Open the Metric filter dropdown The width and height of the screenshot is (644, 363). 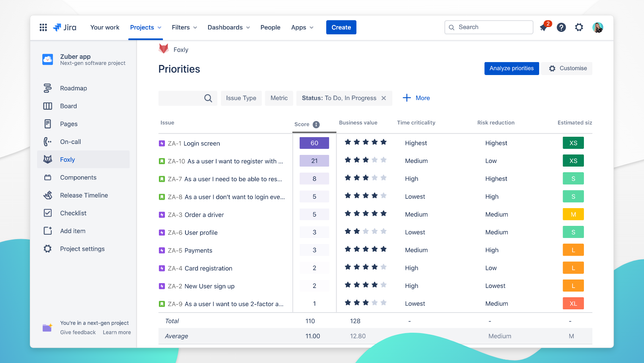tap(279, 98)
